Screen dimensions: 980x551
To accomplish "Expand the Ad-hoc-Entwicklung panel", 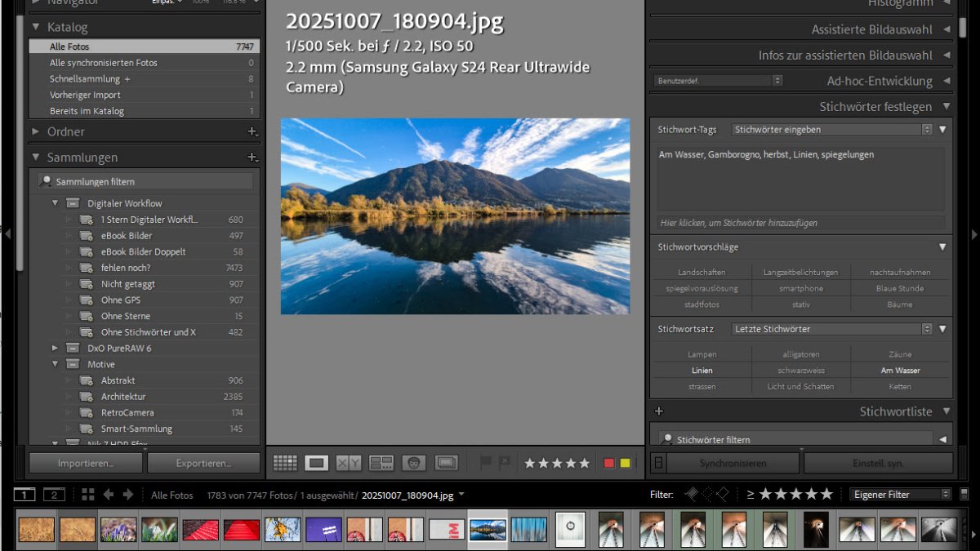I will (x=946, y=82).
